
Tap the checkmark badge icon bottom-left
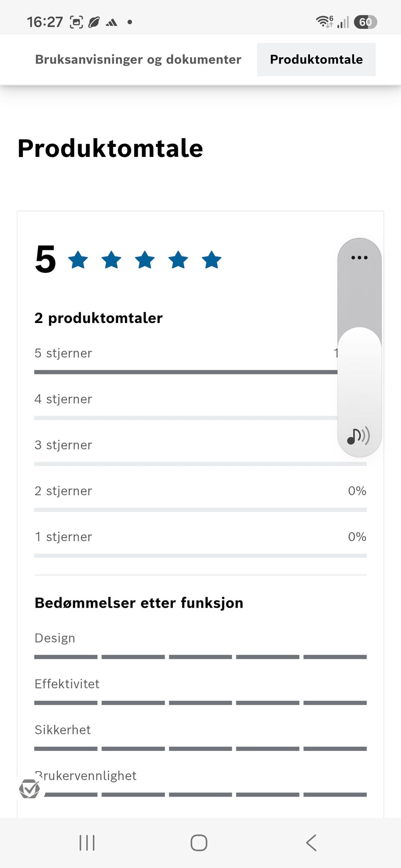click(30, 788)
